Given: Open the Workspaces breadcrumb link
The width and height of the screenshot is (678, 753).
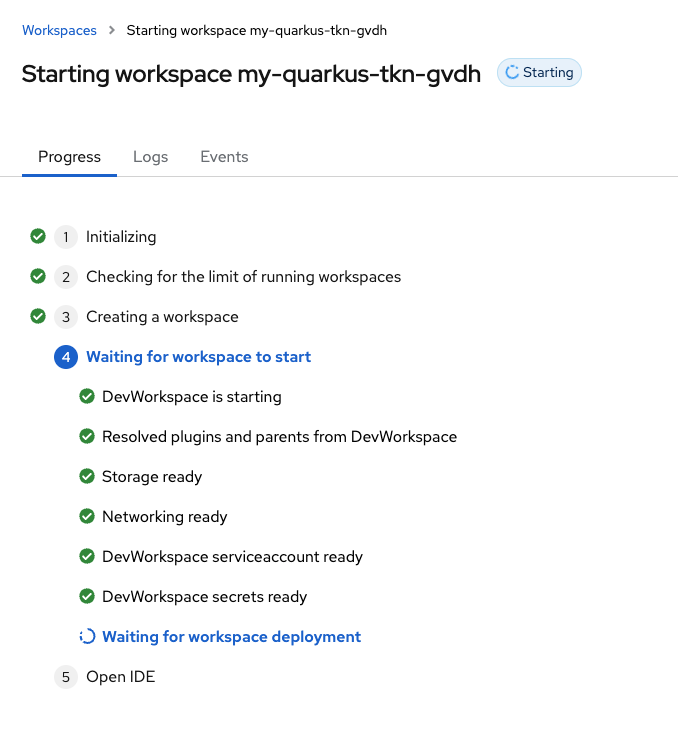Looking at the screenshot, I should pos(59,30).
